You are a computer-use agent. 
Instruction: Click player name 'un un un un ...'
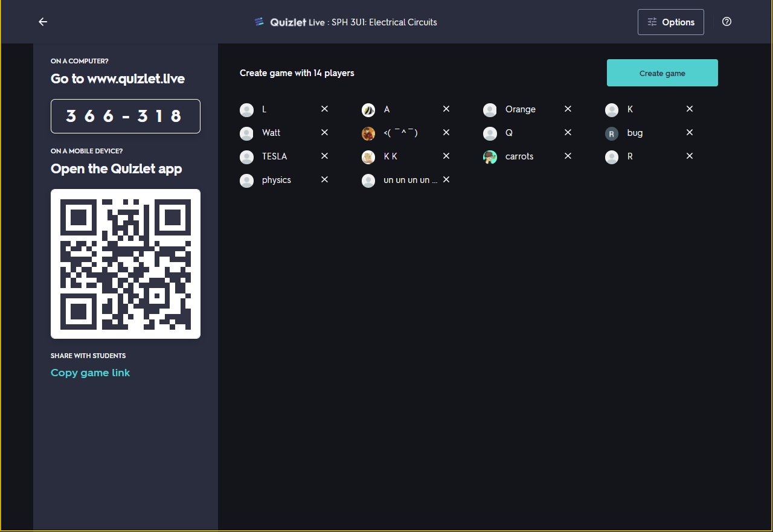coord(411,180)
